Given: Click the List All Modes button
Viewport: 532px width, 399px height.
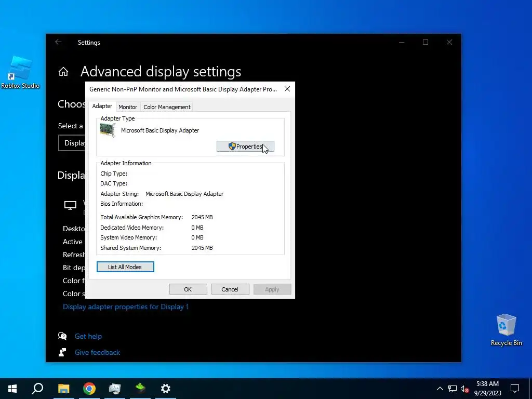Looking at the screenshot, I should point(125,267).
